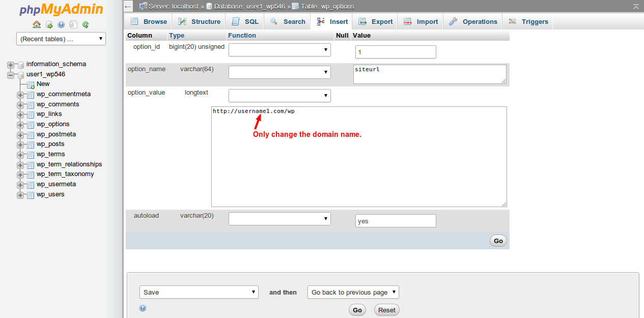The image size is (644, 318).
Task: Expand the wp_posts table node
Action: [20, 144]
